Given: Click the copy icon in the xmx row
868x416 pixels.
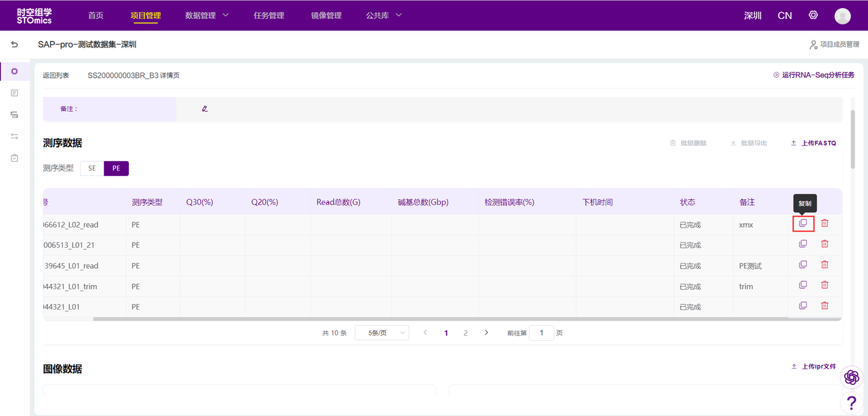Looking at the screenshot, I should (803, 224).
